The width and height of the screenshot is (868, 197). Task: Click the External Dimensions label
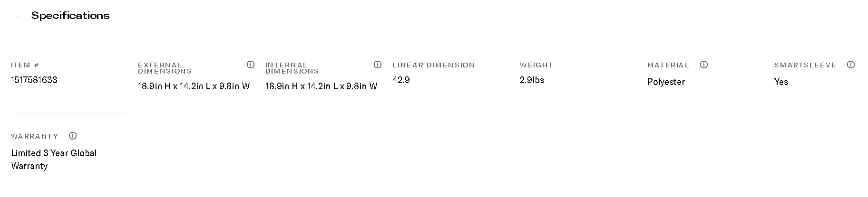click(165, 68)
